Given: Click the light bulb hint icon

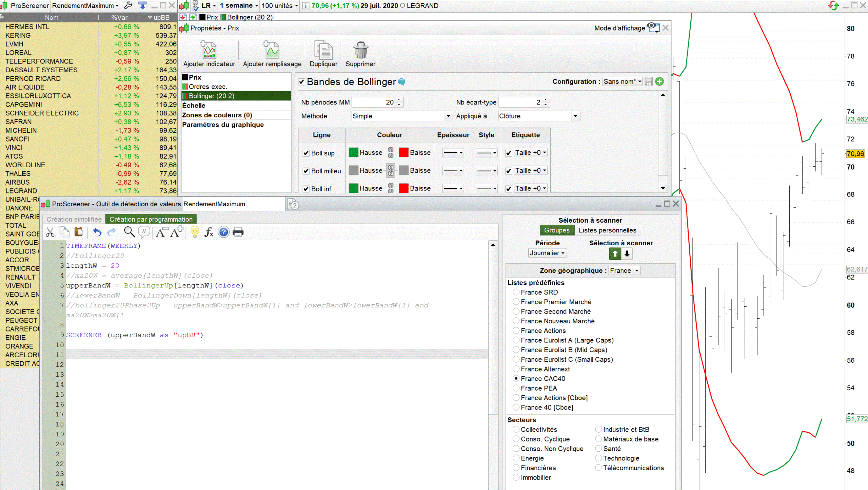Looking at the screenshot, I should [195, 232].
